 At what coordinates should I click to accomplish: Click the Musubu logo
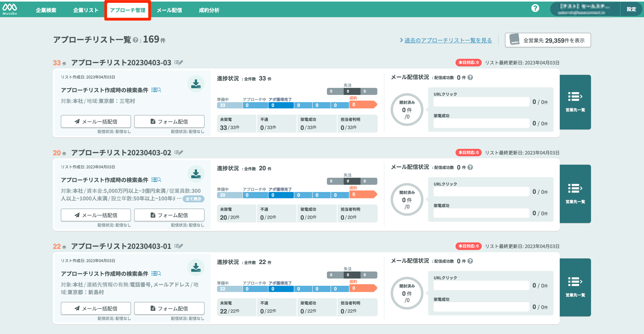pos(10,9)
